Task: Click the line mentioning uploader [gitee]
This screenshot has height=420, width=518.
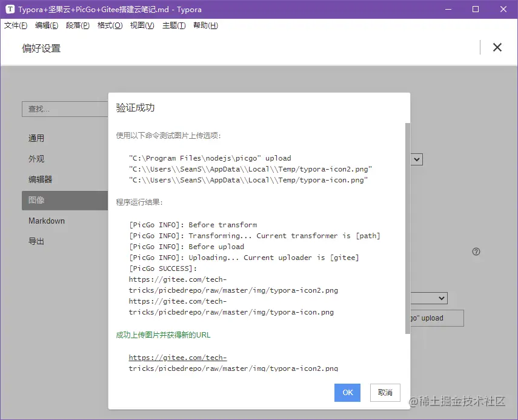Action: (244, 258)
